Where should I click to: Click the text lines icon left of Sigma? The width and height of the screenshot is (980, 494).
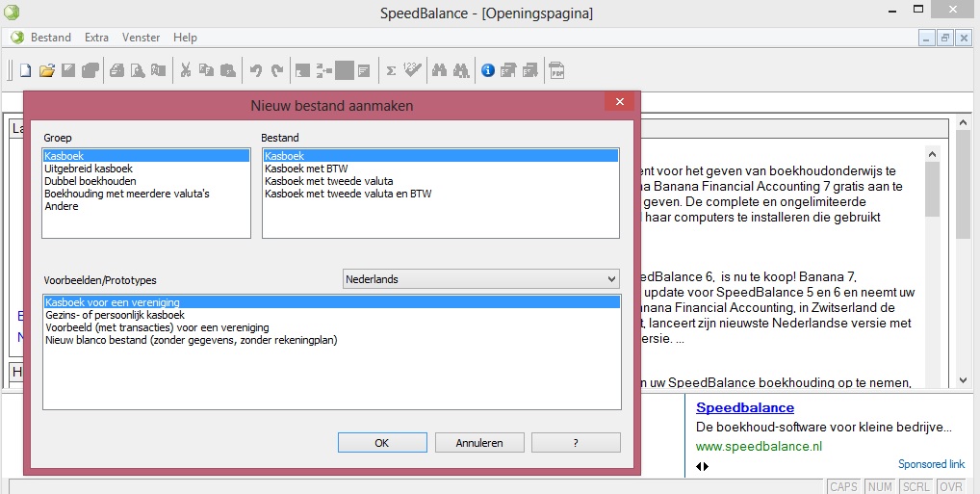364,70
